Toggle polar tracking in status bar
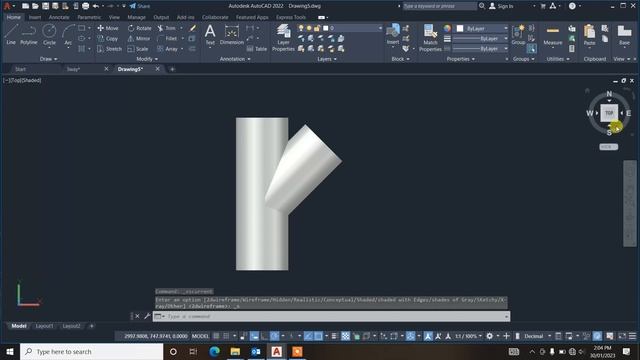This screenshot has width=640, height=360. coord(275,336)
